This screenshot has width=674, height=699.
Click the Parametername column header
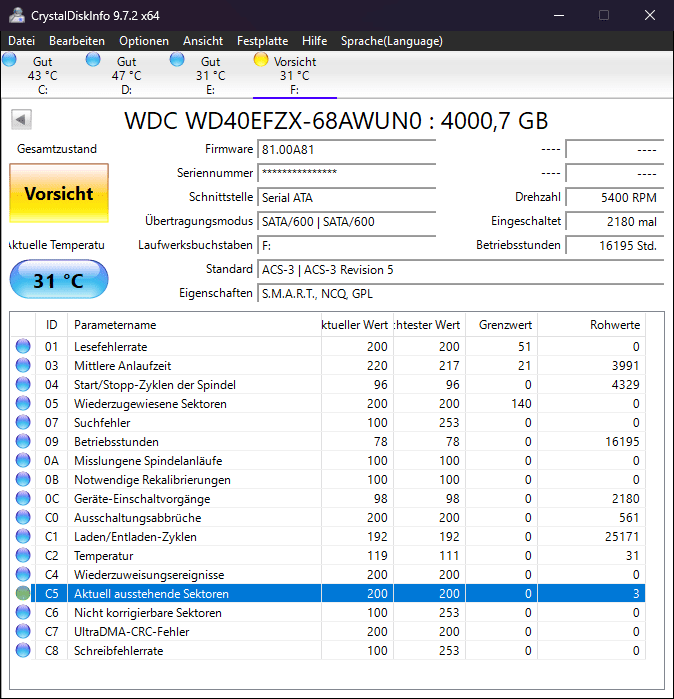[x=194, y=325]
